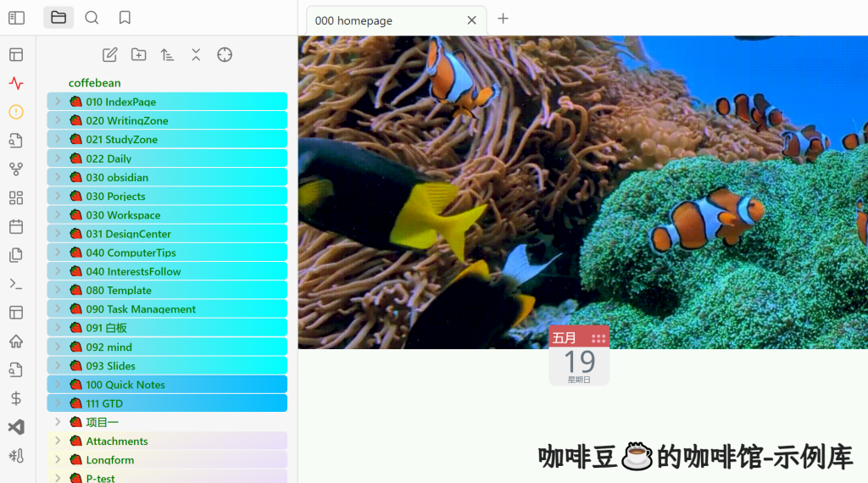The height and width of the screenshot is (483, 868).
Task: Expand the Attachments folder chevron
Action: 58,441
